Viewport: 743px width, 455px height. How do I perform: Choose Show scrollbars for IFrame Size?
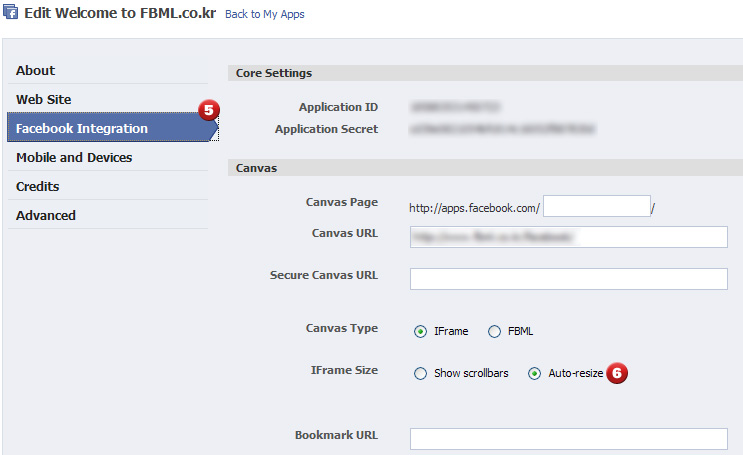point(420,373)
